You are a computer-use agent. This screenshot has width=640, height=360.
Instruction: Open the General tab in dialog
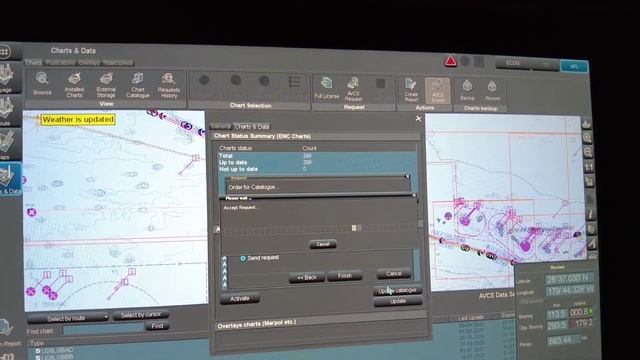[221, 126]
